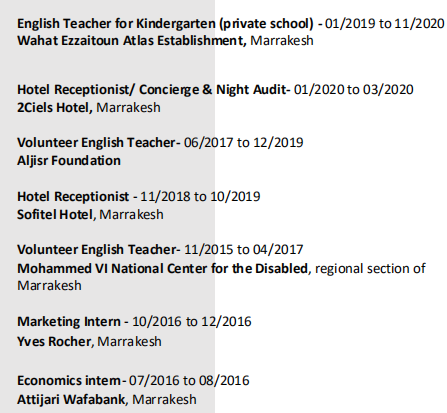Click the Economics intern job title
Image resolution: width=447 pixels, height=413 pixels.
click(x=69, y=381)
